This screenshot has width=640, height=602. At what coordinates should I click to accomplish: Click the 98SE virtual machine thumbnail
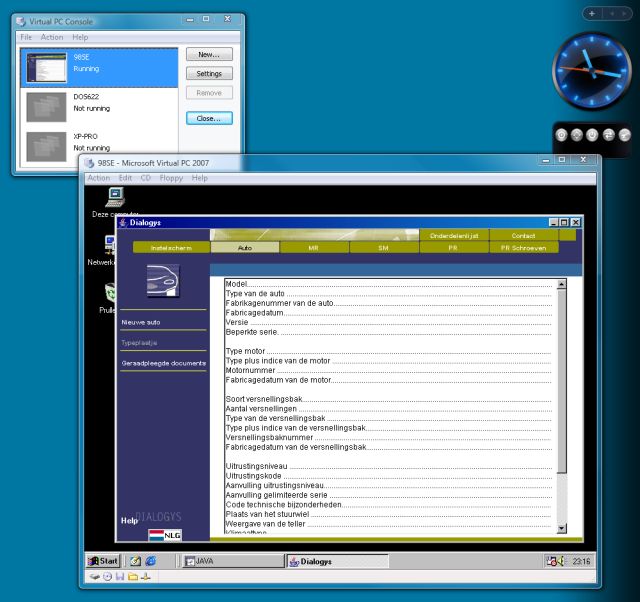tap(46, 67)
